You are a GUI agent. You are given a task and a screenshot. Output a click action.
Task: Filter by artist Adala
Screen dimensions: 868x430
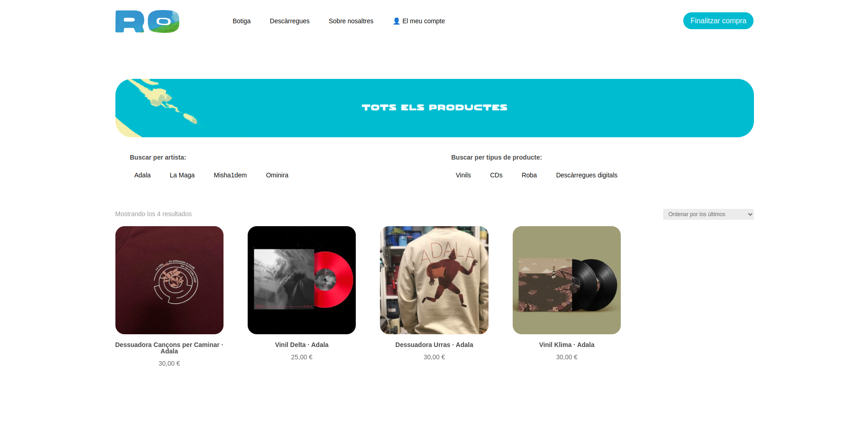pyautogui.click(x=142, y=175)
